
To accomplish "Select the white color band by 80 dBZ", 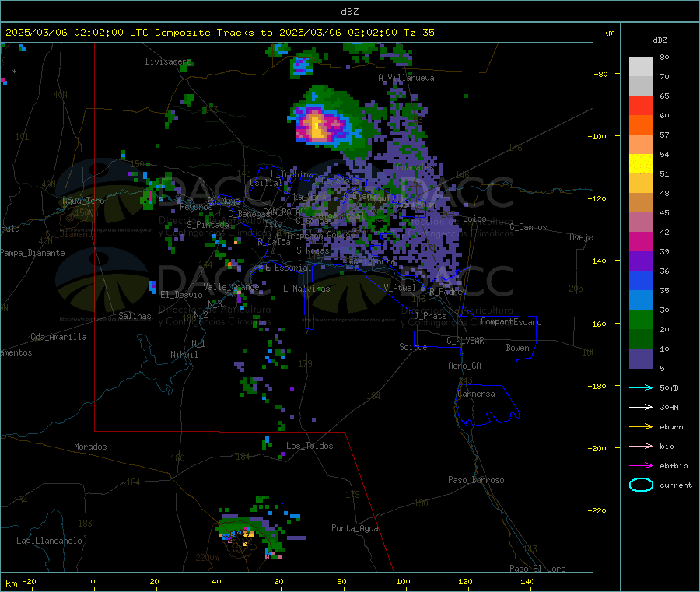I will (x=641, y=67).
